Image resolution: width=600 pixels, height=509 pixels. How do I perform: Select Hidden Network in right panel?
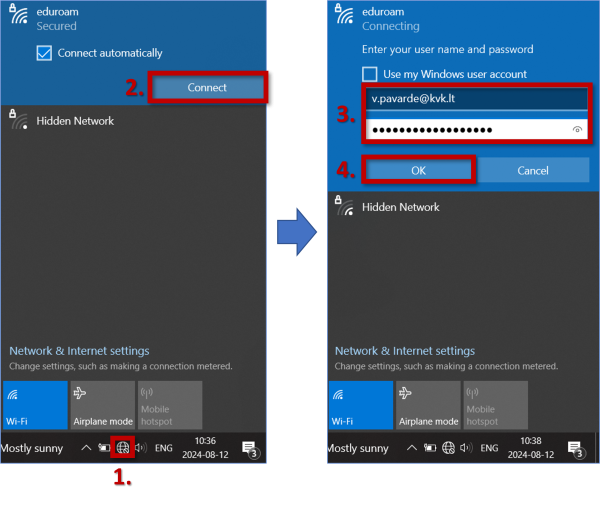click(x=463, y=207)
